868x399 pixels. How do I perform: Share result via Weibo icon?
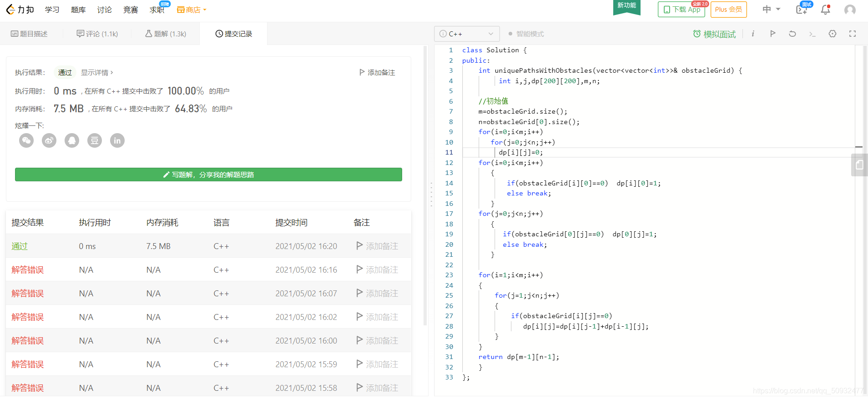pos(49,140)
